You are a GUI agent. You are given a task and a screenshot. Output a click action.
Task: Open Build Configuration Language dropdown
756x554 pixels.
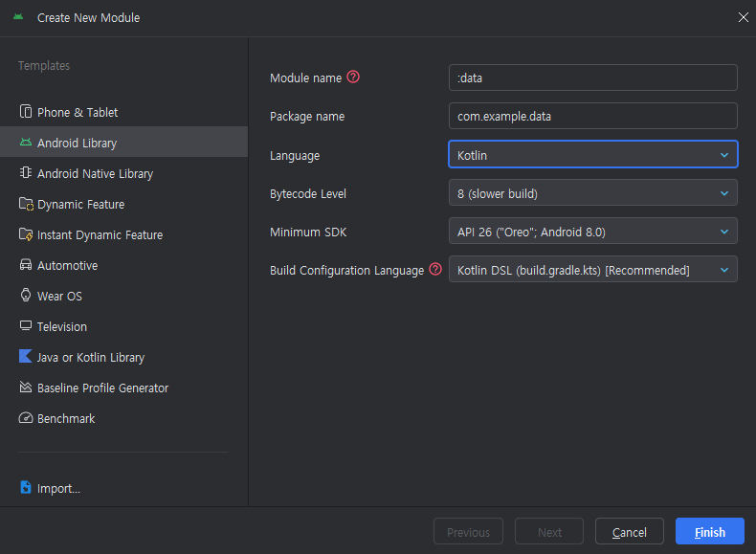coord(593,269)
